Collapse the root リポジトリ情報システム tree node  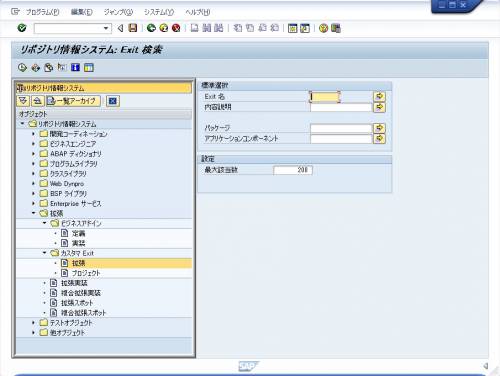point(22,124)
